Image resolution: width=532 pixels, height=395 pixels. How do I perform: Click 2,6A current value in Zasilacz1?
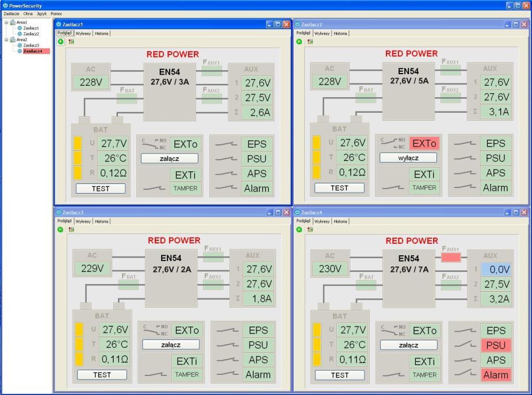258,112
